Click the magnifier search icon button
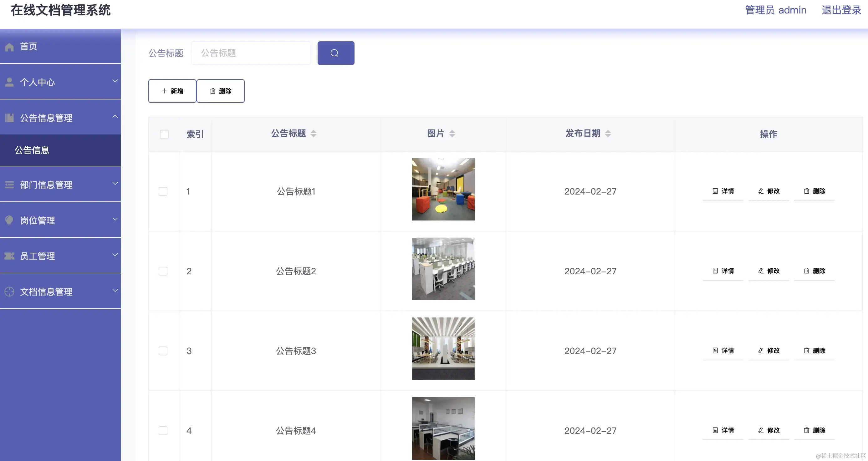The height and width of the screenshot is (461, 868). (336, 53)
